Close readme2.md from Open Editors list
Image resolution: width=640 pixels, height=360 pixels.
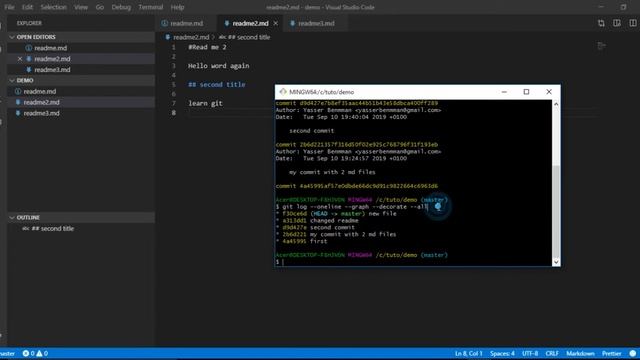coord(20,59)
